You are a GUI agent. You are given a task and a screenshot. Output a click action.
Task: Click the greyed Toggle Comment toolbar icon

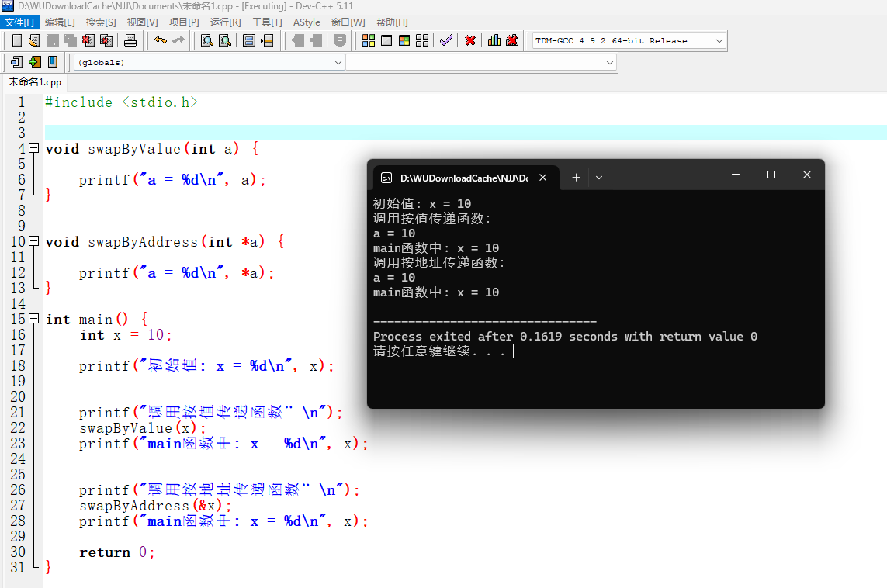pos(340,40)
